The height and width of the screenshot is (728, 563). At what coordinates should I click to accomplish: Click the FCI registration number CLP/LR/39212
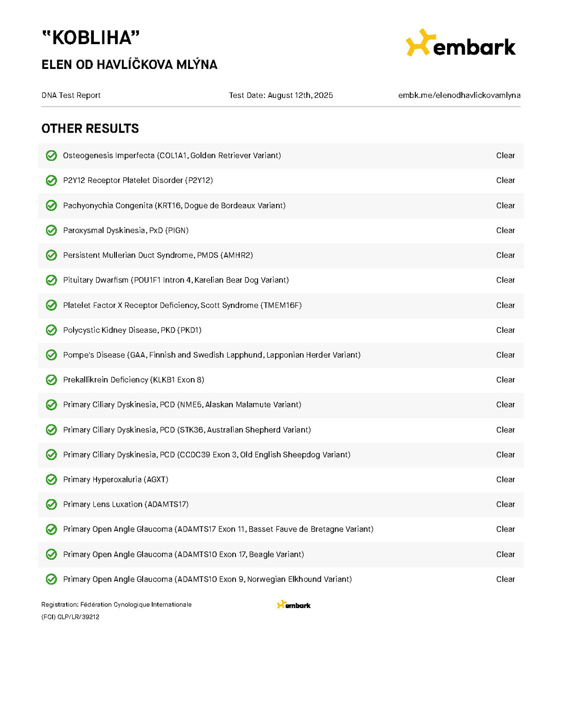click(78, 617)
